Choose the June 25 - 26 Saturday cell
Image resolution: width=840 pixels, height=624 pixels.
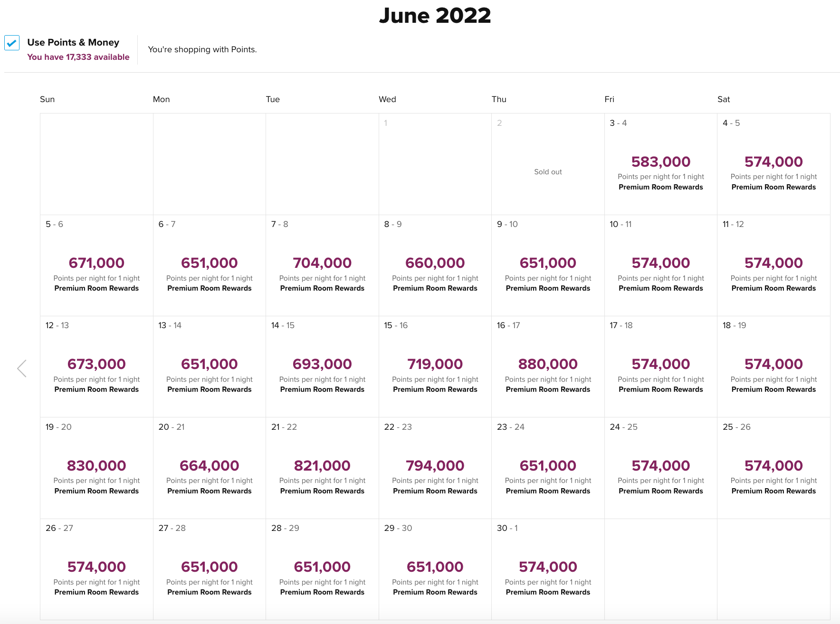click(773, 468)
